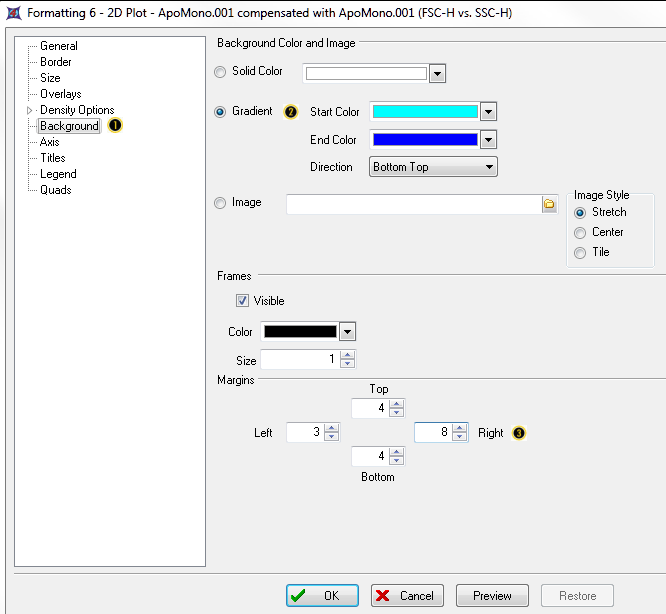
Task: Increase frame Size with up arrow
Action: click(x=347, y=355)
